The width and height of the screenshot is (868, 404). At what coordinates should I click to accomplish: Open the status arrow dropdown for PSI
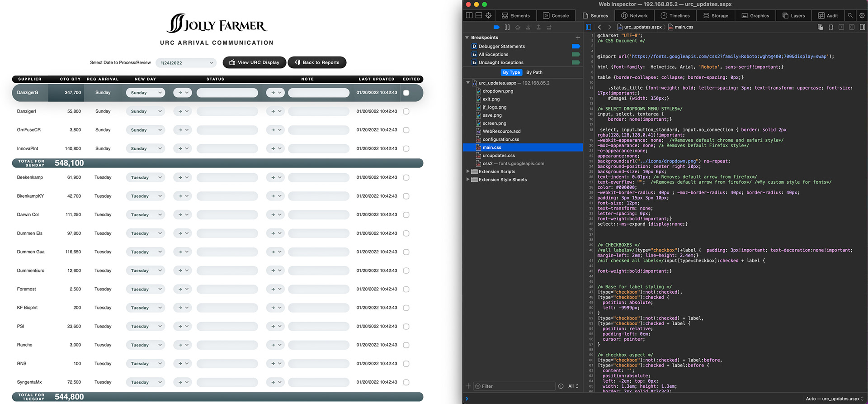[x=183, y=326]
